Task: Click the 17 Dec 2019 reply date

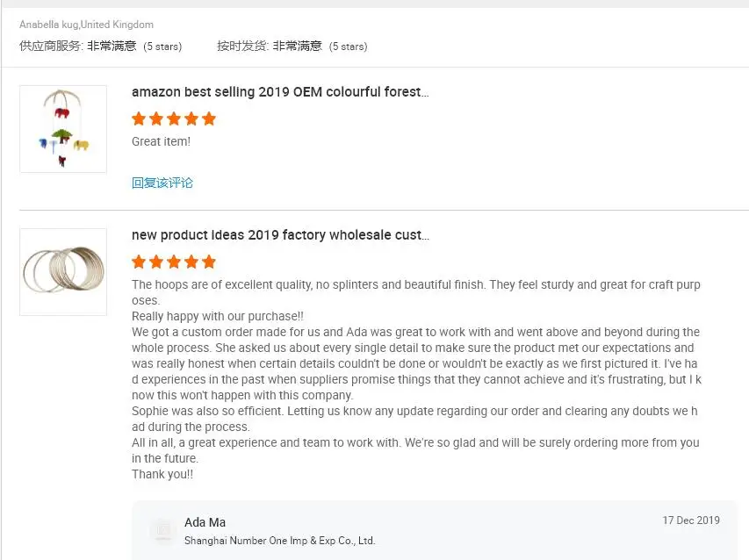Action: (x=691, y=521)
